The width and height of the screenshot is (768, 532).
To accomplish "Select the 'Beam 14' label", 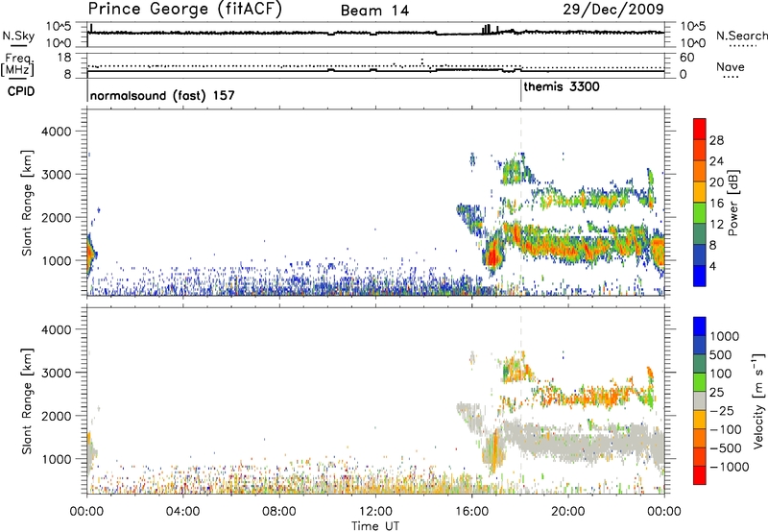I will (x=374, y=11).
